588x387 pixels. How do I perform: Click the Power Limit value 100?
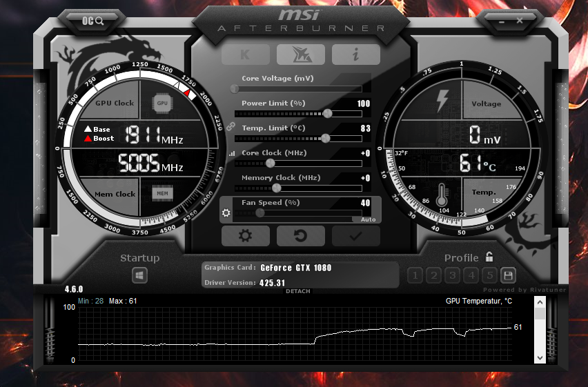[x=364, y=103]
